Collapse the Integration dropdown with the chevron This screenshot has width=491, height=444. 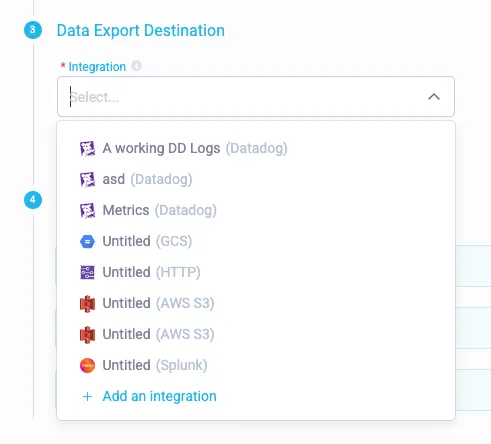pos(434,97)
